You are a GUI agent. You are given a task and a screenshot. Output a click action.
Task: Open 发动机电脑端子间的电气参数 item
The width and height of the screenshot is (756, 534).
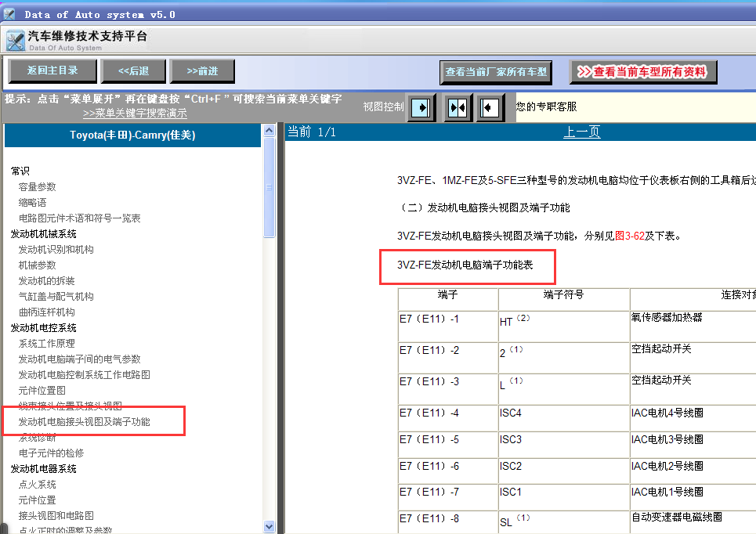pyautogui.click(x=80, y=359)
